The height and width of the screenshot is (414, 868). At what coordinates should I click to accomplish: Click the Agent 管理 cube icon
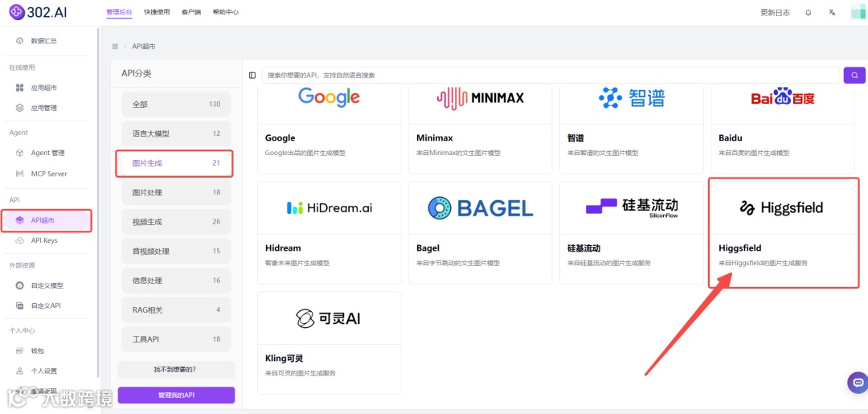tap(20, 153)
